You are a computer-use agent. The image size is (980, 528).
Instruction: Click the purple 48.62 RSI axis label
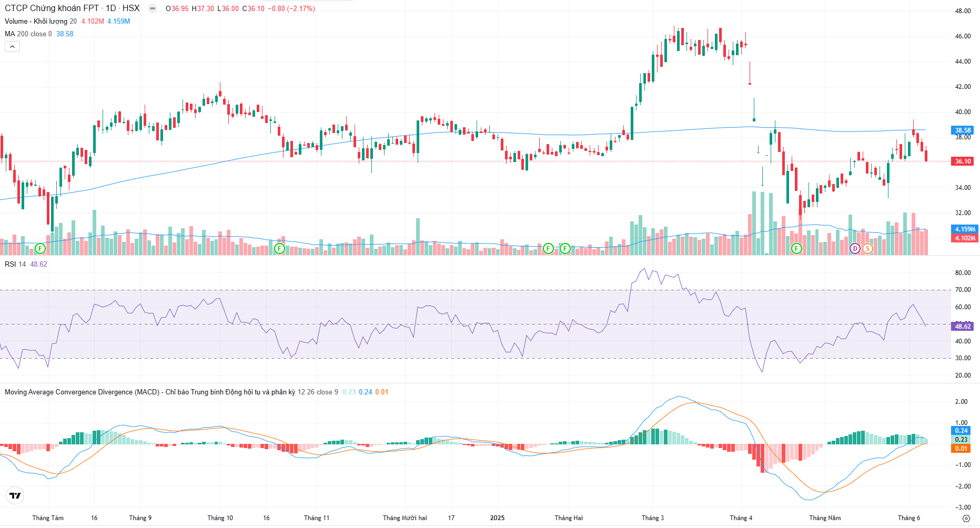(x=963, y=327)
